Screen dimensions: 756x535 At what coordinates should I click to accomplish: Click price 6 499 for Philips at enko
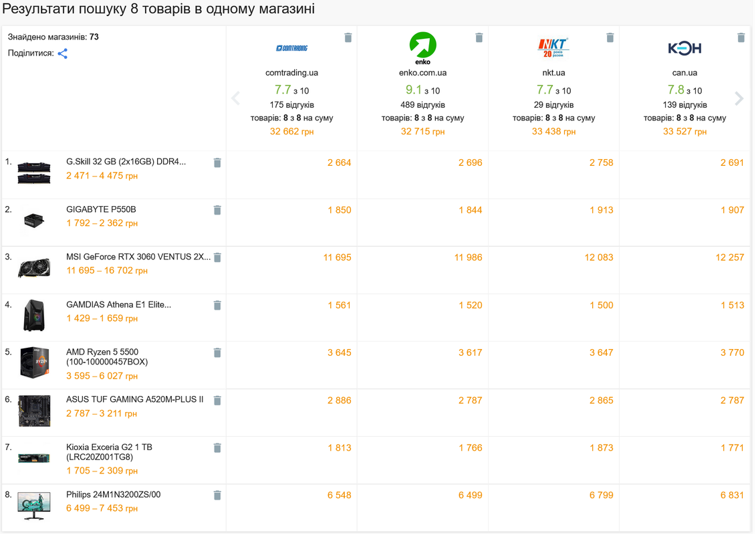pyautogui.click(x=471, y=496)
